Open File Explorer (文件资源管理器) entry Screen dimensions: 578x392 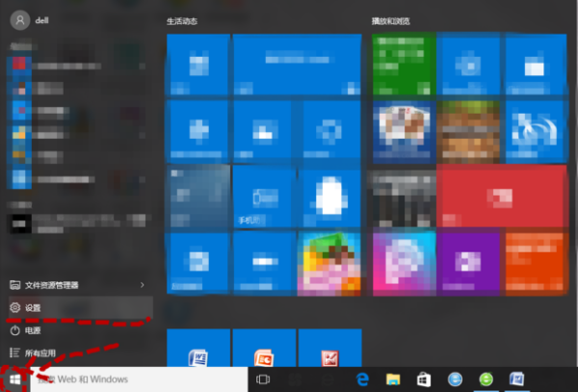81,285
